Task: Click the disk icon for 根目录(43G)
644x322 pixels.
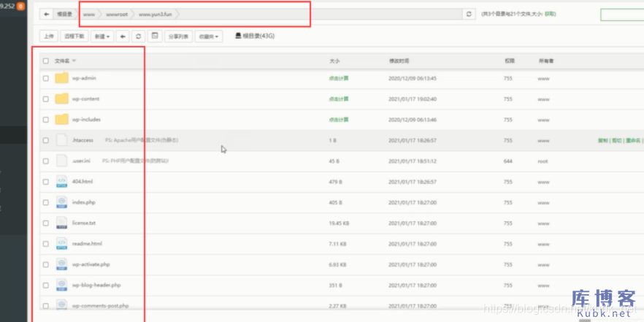Action: [x=238, y=36]
